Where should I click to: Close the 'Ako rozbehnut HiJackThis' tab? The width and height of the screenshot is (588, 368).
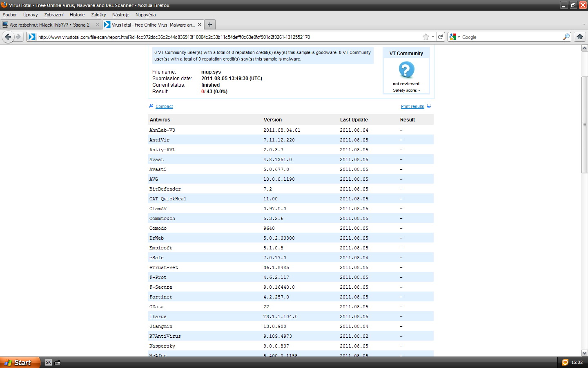pyautogui.click(x=98, y=25)
